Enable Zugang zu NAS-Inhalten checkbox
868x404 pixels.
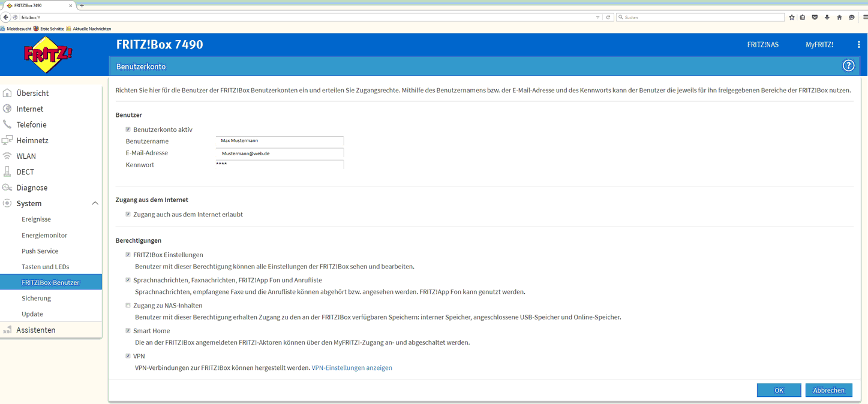(x=128, y=305)
